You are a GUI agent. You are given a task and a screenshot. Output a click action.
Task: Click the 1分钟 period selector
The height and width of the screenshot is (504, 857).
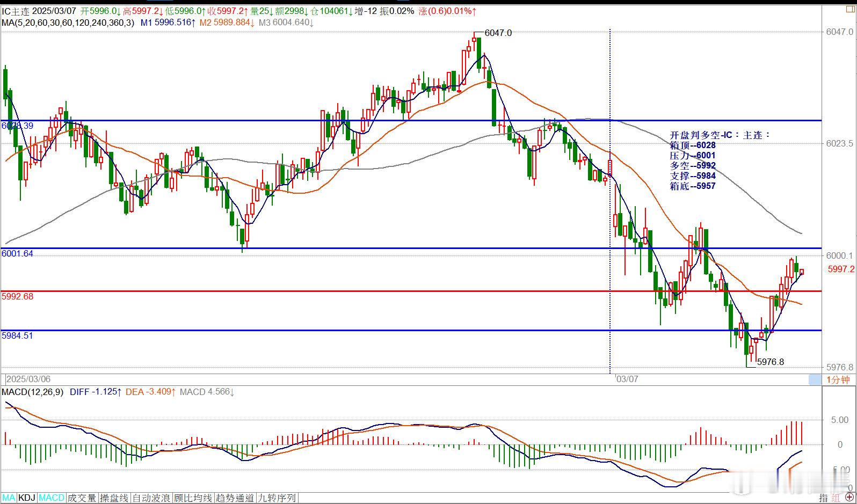tap(838, 379)
